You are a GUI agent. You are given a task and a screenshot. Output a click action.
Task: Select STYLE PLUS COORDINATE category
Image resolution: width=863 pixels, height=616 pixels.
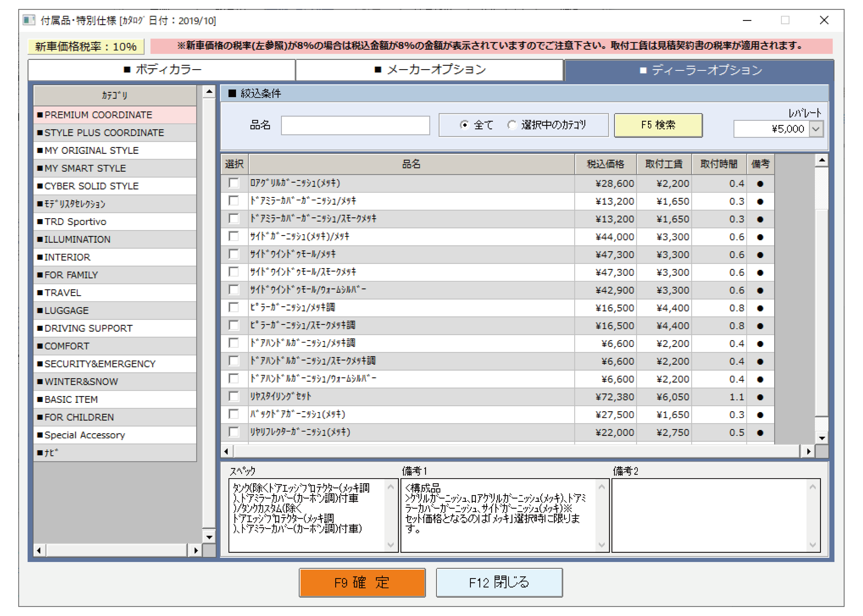tap(115, 133)
